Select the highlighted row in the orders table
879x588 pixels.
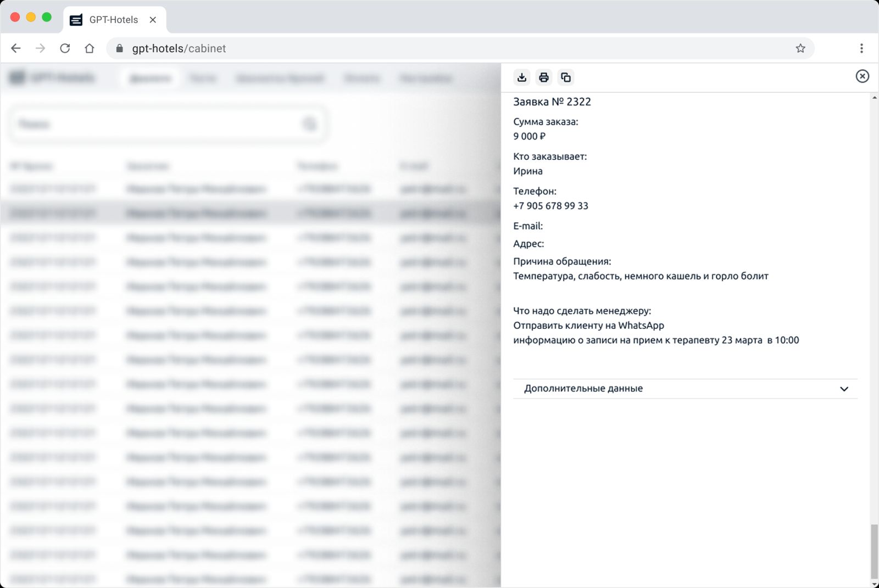coord(247,213)
